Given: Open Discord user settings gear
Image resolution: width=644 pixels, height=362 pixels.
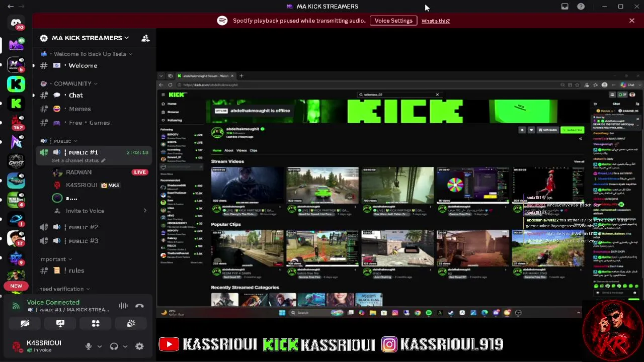Looking at the screenshot, I should click(139, 346).
